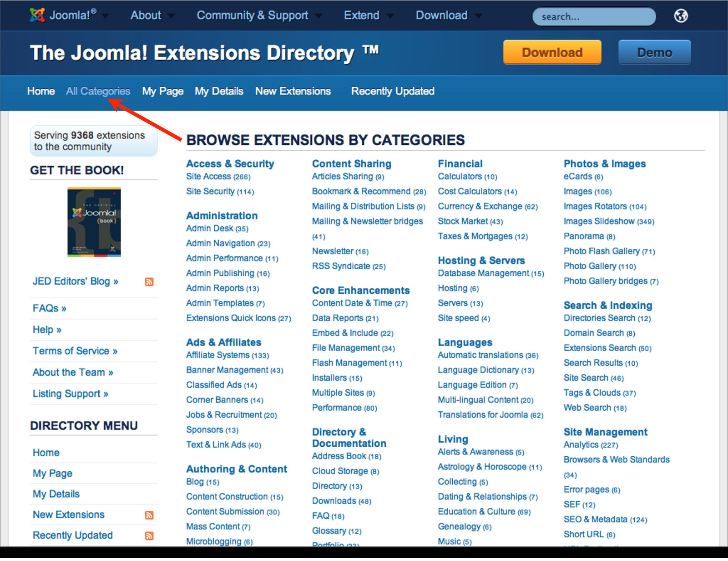This screenshot has width=728, height=561.
Task: Open Site Security (114) category
Action: click(220, 192)
